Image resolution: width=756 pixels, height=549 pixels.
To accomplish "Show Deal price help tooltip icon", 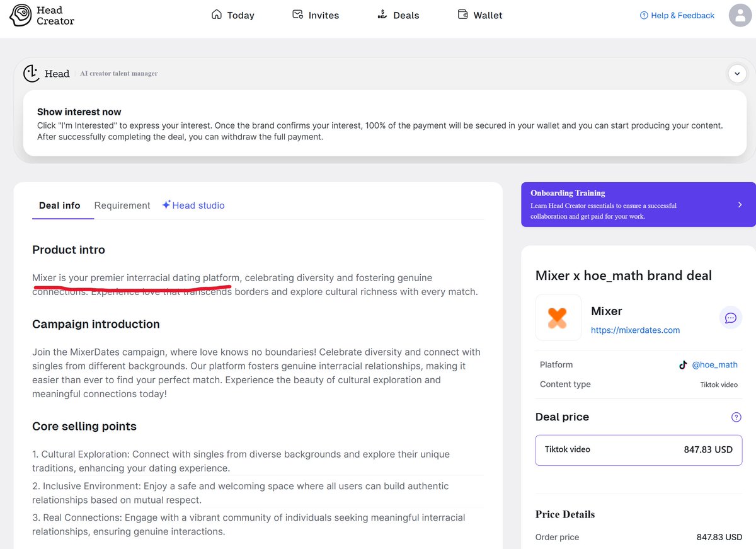I will click(x=736, y=417).
